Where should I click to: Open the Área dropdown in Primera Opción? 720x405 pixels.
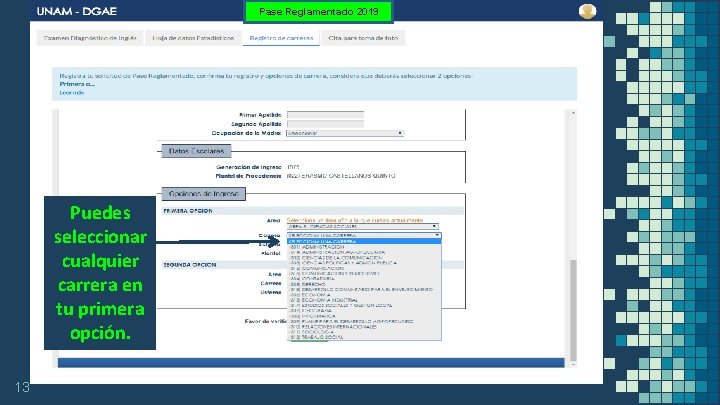point(362,226)
